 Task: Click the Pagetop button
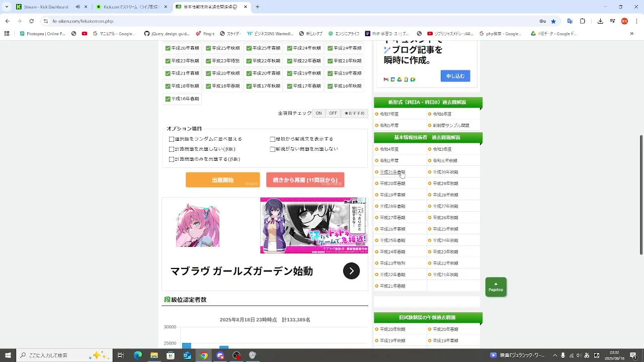click(496, 287)
